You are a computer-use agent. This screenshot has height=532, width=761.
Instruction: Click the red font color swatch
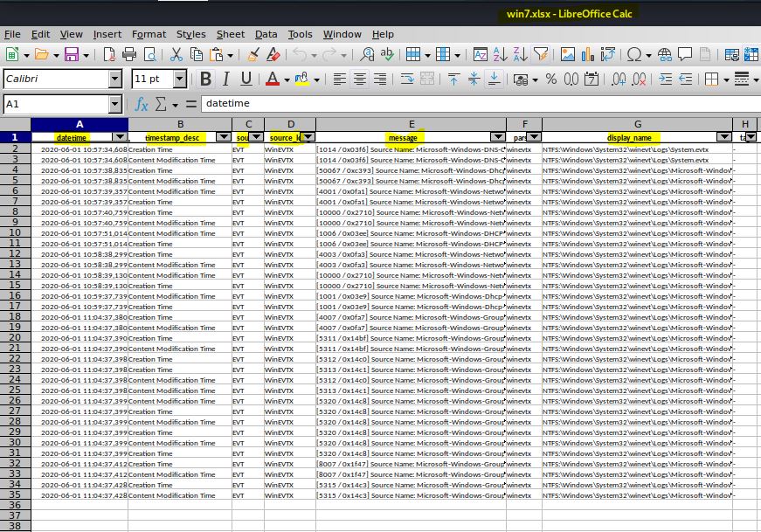tap(272, 79)
